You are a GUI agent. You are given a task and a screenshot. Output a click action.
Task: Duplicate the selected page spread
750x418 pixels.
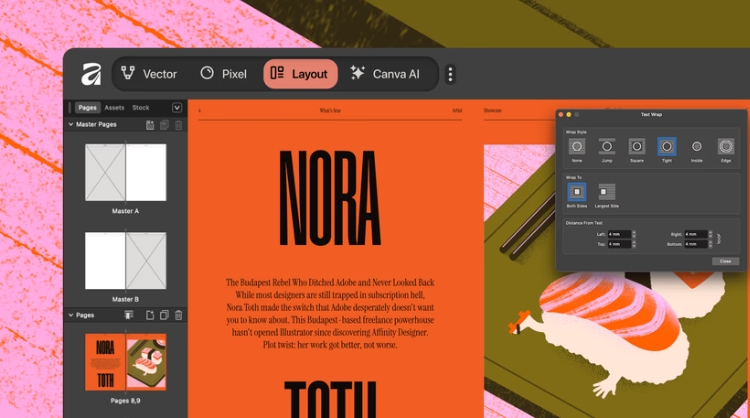pos(164,315)
